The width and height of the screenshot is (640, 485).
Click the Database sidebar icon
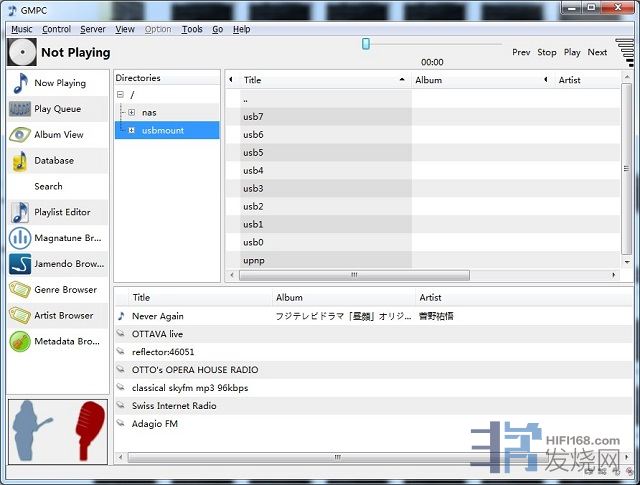point(20,161)
